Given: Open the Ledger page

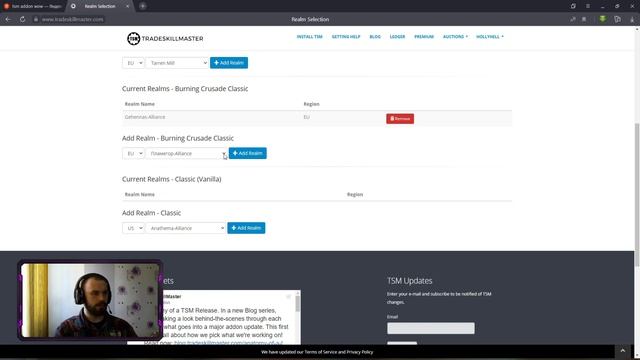Looking at the screenshot, I should pos(397,37).
